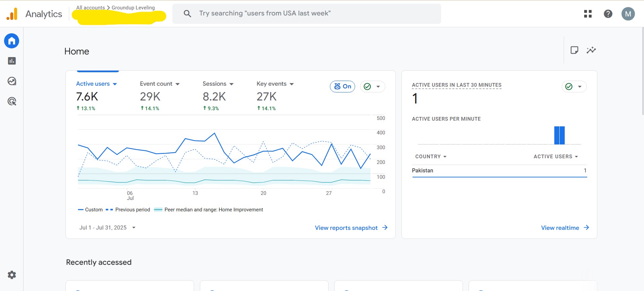
Task: Open the Jul 1 - Jul 31, 2025 date range picker
Action: click(107, 227)
